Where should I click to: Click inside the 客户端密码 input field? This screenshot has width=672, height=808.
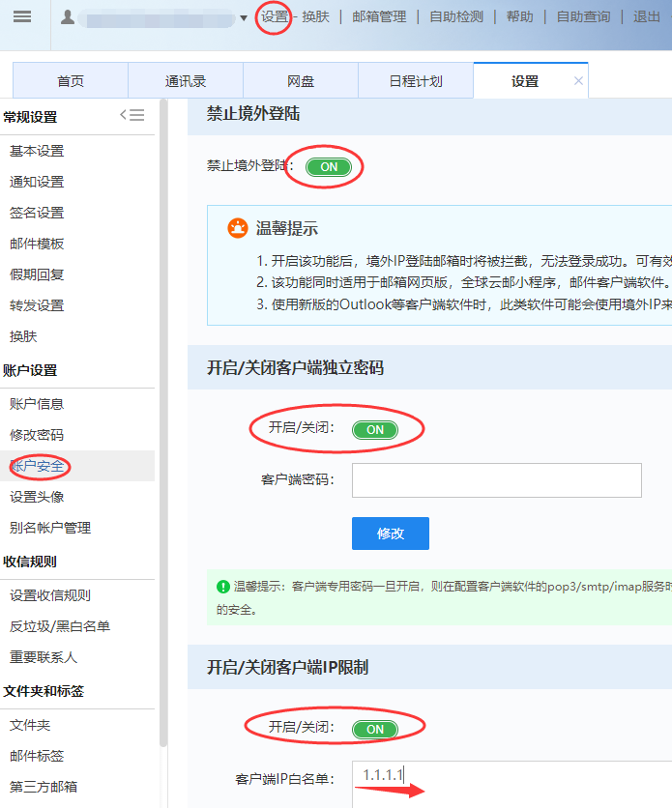click(x=496, y=479)
